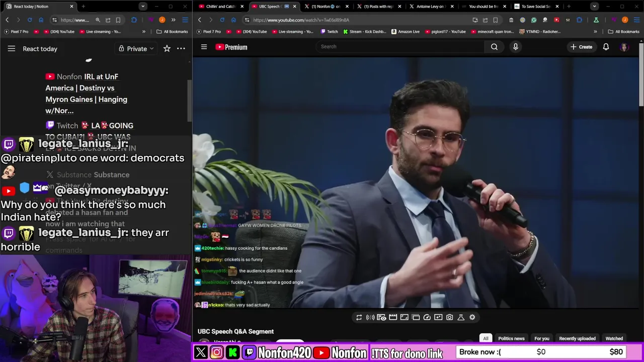
Task: Open YouTube guide hamburger menu
Action: (204, 47)
